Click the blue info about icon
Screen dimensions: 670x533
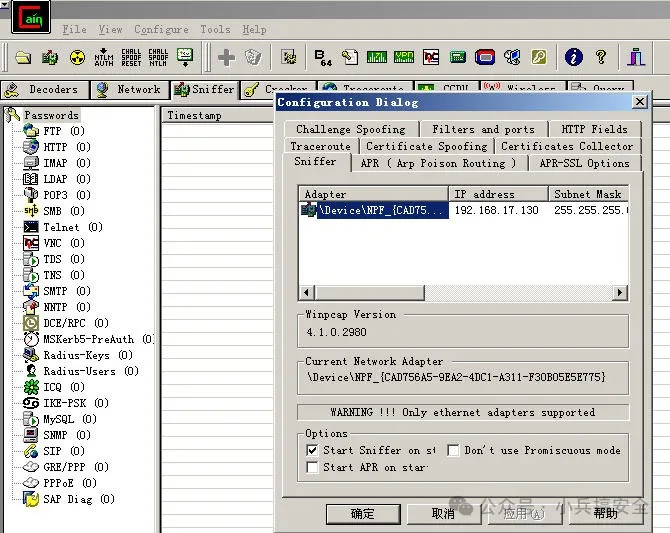click(573, 57)
